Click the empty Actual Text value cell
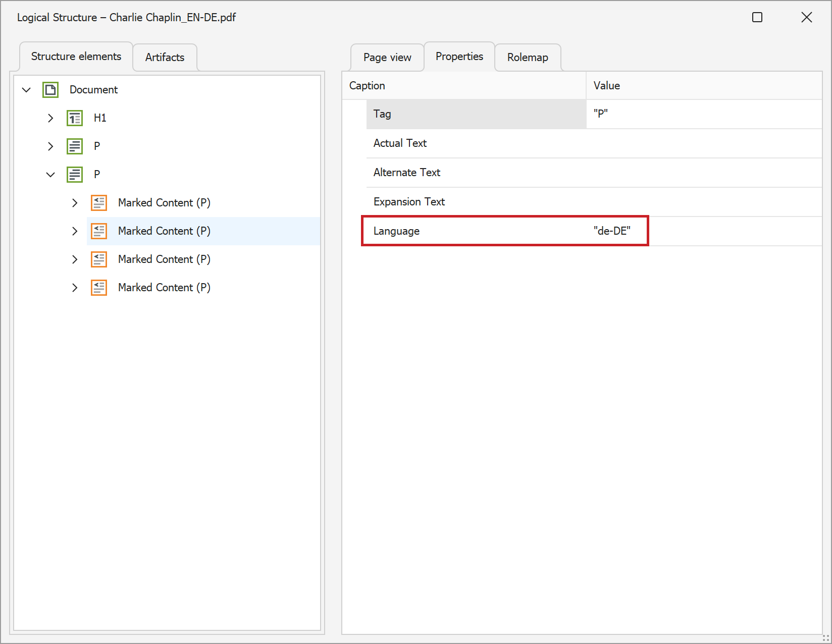 [704, 143]
